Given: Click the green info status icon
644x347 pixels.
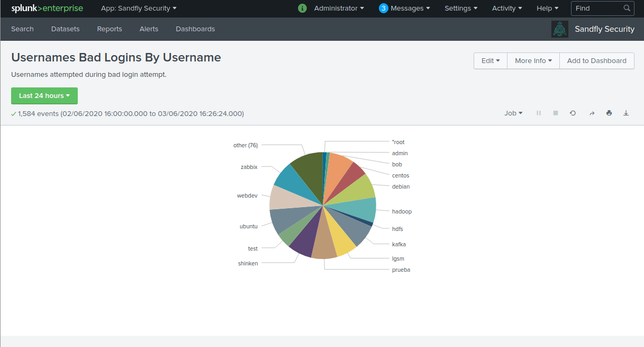Looking at the screenshot, I should tap(302, 8).
